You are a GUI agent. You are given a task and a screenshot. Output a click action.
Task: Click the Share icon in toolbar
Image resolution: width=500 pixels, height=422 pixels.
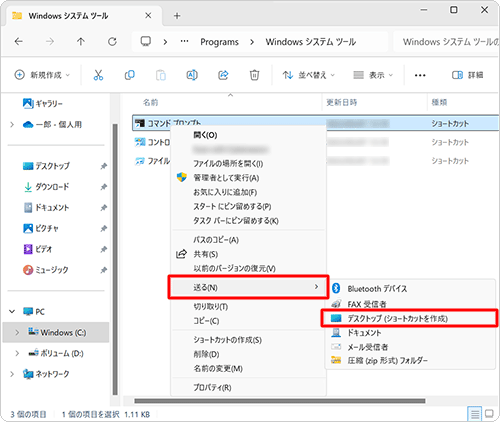tap(223, 75)
